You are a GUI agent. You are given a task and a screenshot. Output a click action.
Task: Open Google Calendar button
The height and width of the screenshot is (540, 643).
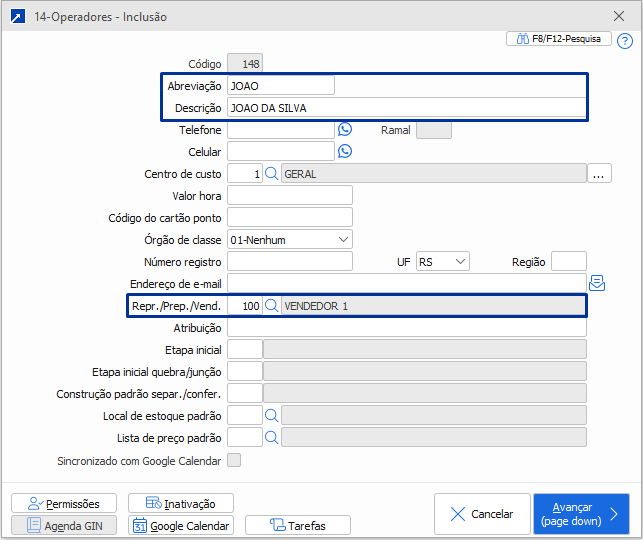coord(181,525)
